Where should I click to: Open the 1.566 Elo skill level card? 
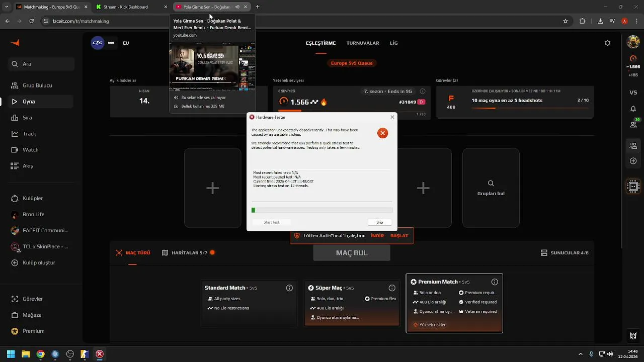(x=352, y=103)
